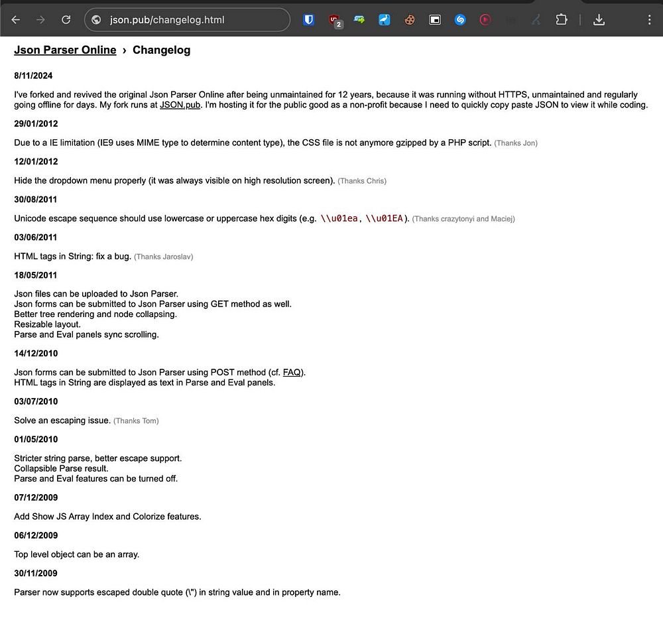This screenshot has height=644, width=663.
Task: Follow the Json Parser Online breadcrumb link
Action: click(x=65, y=50)
